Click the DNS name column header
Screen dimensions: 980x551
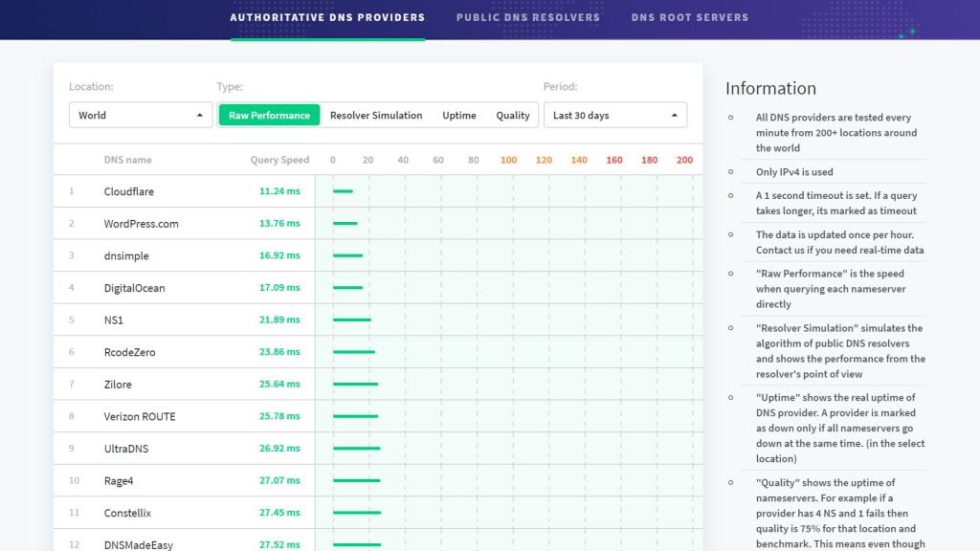127,160
